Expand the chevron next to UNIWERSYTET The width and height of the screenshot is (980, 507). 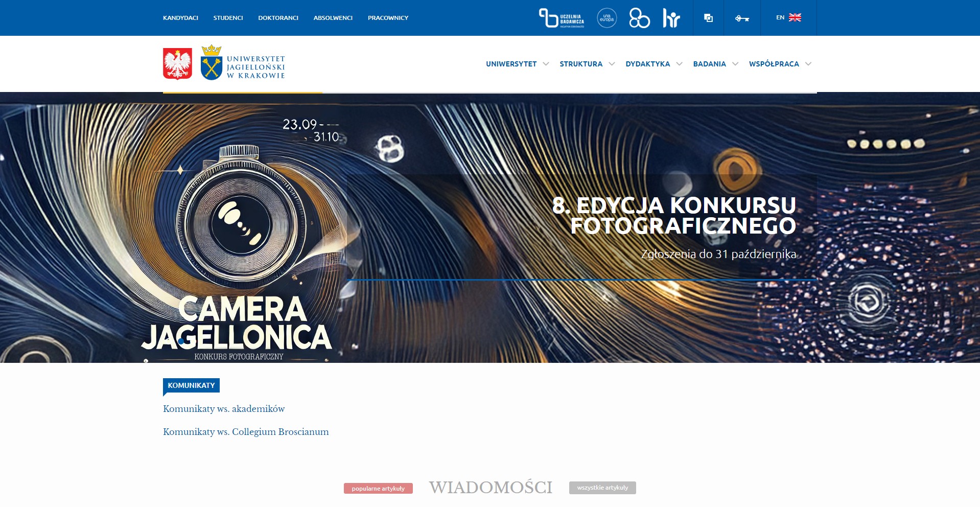coord(546,64)
